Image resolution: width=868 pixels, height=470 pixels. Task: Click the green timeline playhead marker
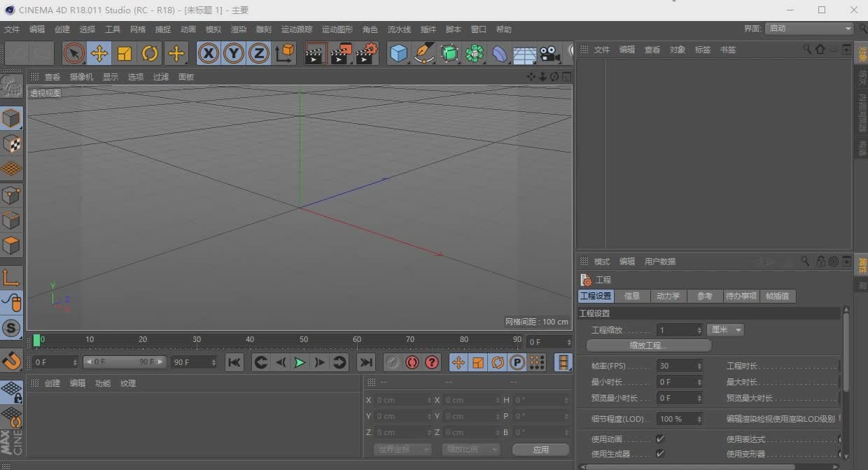click(37, 340)
